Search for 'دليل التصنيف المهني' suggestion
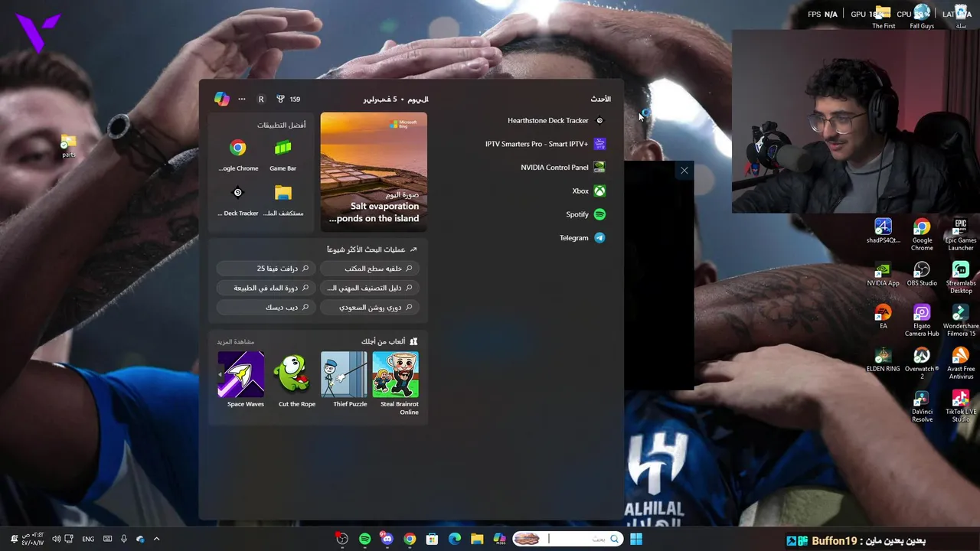Screen dimensions: 980x551 tap(370, 288)
